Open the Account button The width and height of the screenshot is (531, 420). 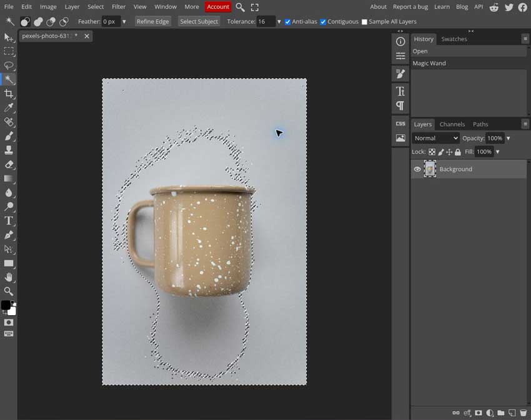pyautogui.click(x=218, y=7)
